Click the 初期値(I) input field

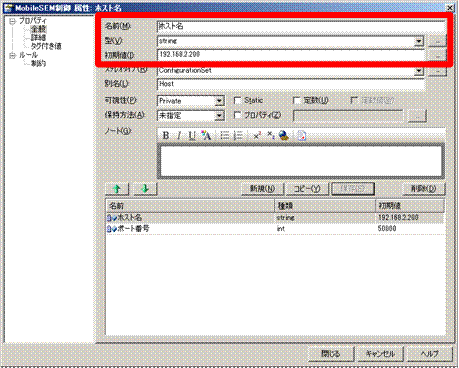(x=291, y=55)
